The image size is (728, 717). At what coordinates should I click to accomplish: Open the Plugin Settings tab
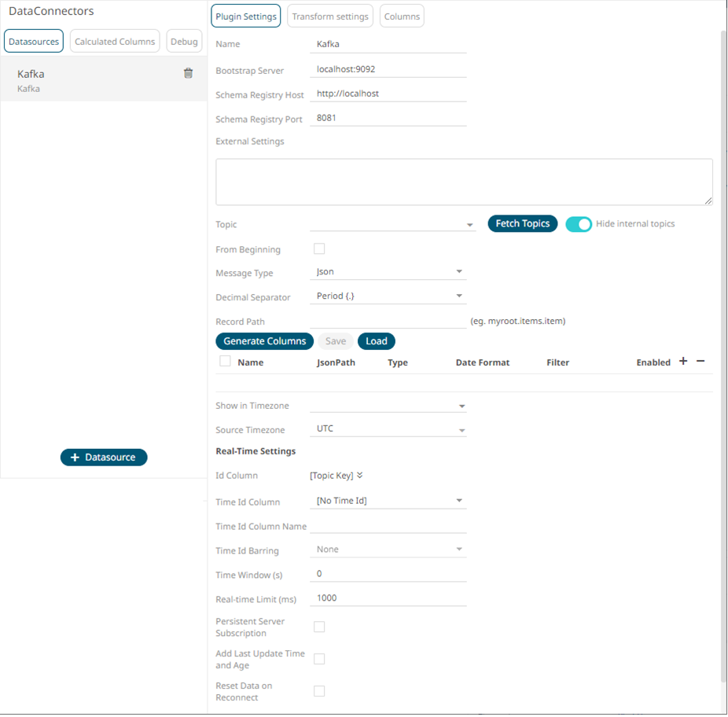[x=246, y=17]
